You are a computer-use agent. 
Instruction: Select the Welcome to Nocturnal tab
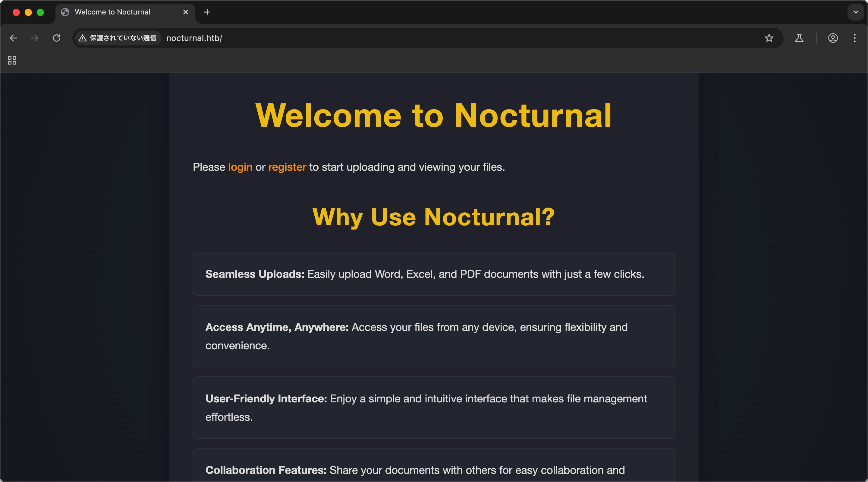tap(112, 12)
